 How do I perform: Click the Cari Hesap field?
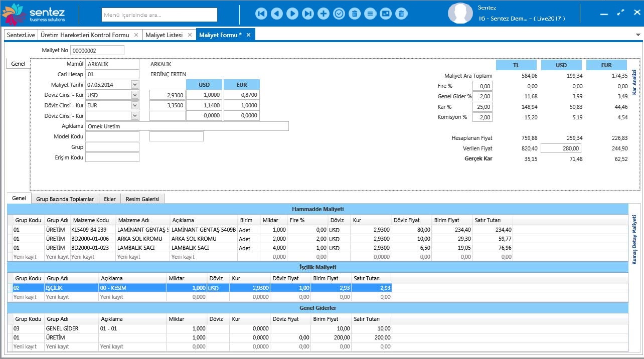pos(112,74)
